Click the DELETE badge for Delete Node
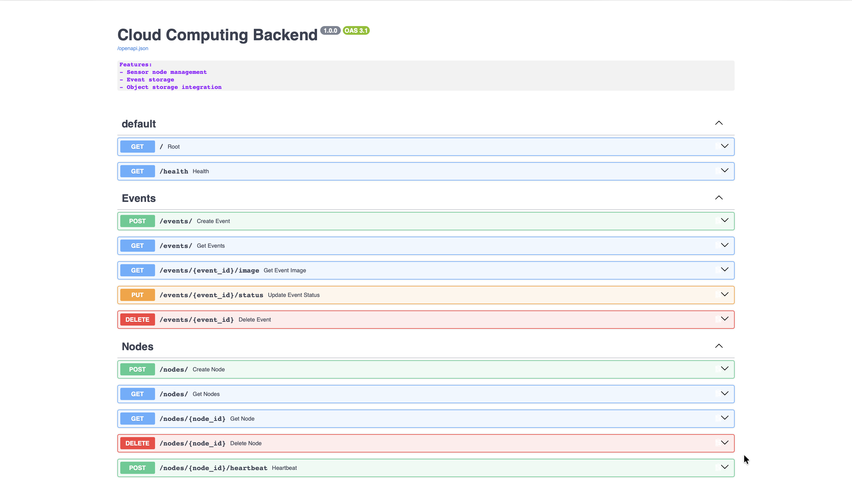The height and width of the screenshot is (504, 852). [x=138, y=443]
